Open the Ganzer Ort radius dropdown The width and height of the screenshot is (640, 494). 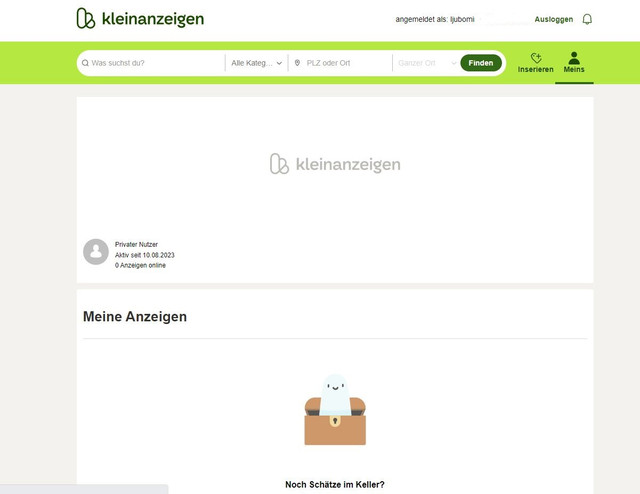coord(426,63)
